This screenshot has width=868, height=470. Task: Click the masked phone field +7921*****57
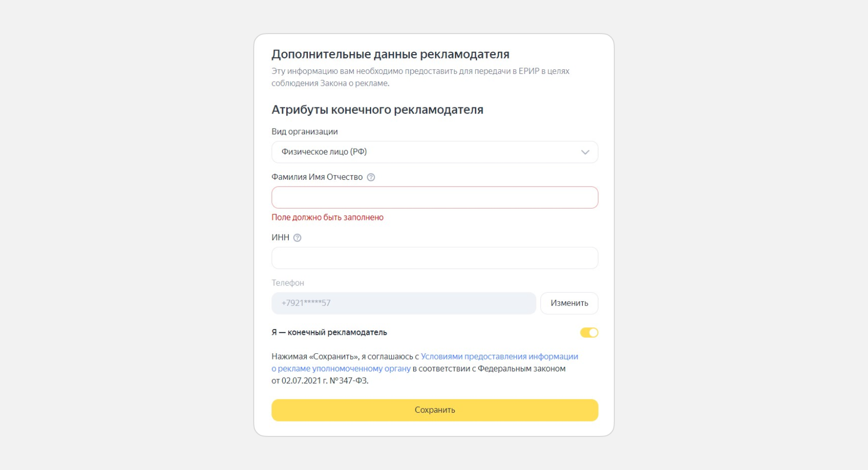tap(404, 303)
